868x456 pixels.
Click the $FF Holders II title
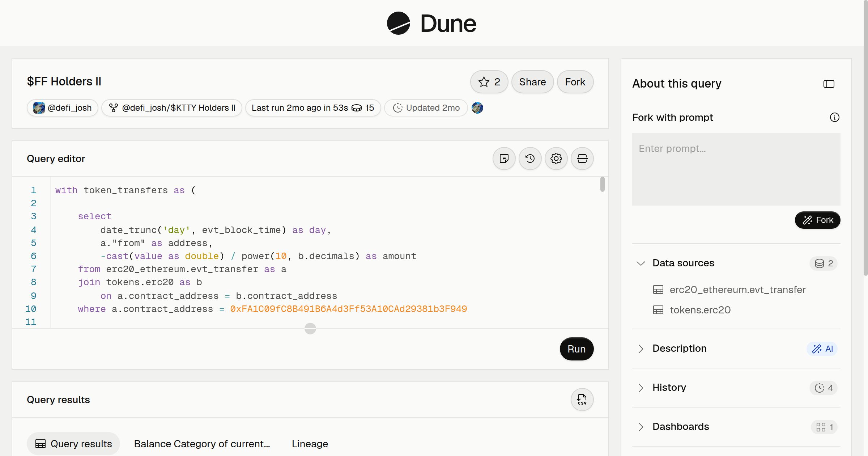[64, 81]
